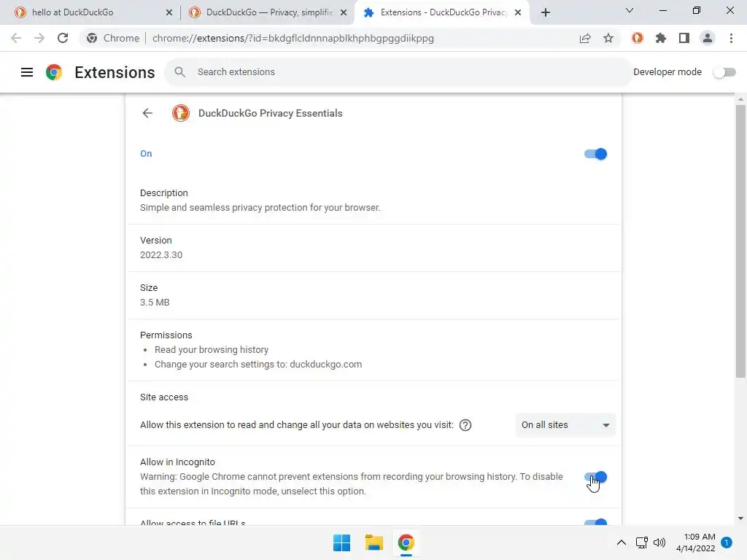Image resolution: width=747 pixels, height=560 pixels.
Task: Open a new browser tab
Action: pyautogui.click(x=546, y=12)
